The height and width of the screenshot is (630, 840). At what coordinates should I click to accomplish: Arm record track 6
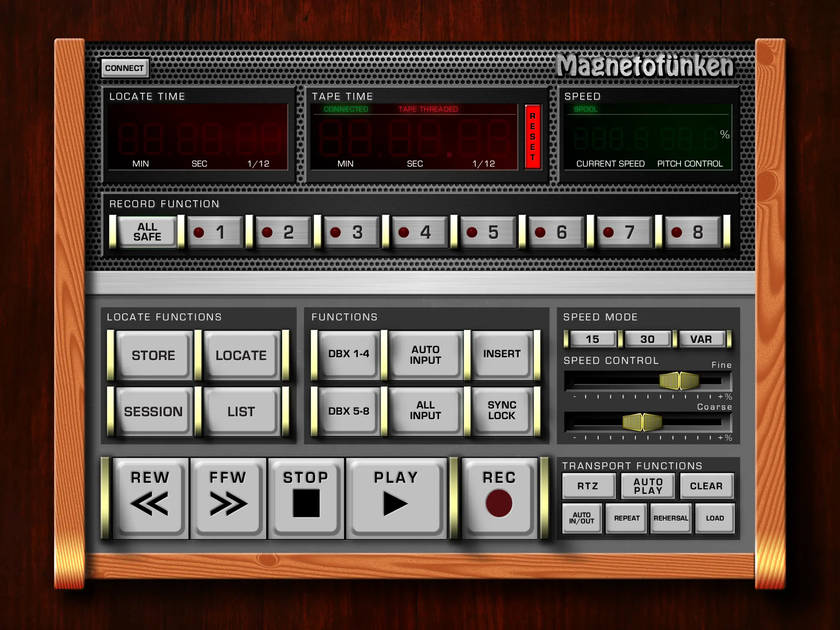556,232
